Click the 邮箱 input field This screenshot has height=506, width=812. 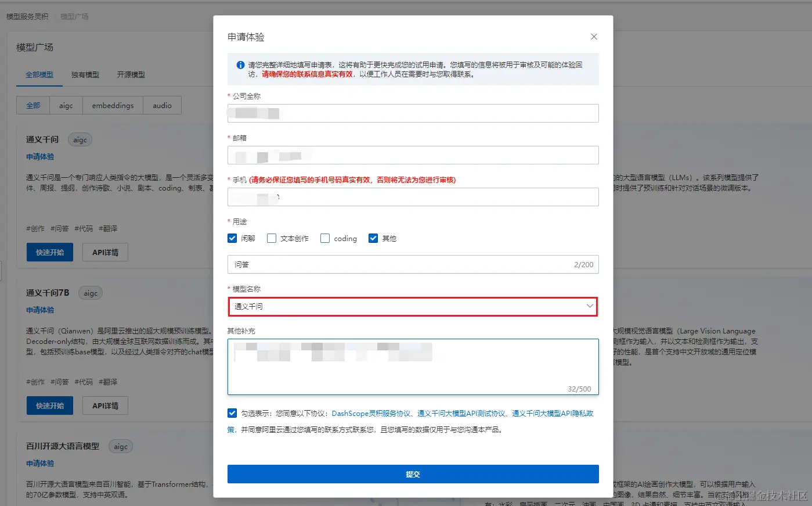tap(413, 155)
